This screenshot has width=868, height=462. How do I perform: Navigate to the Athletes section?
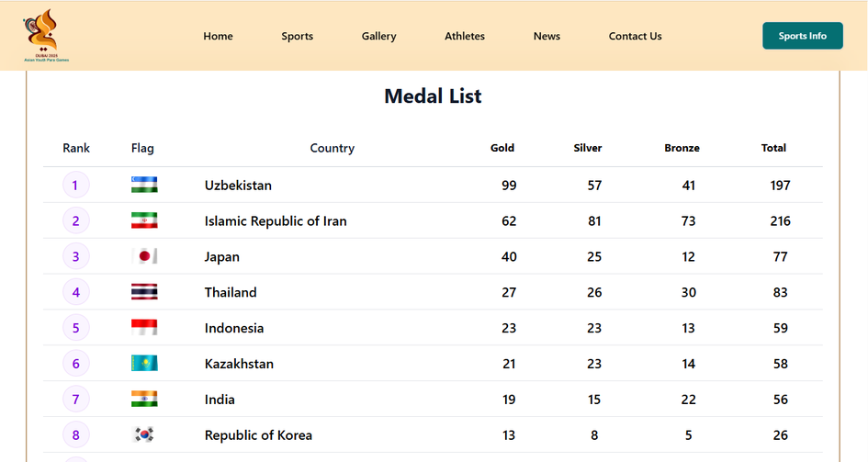[465, 37]
